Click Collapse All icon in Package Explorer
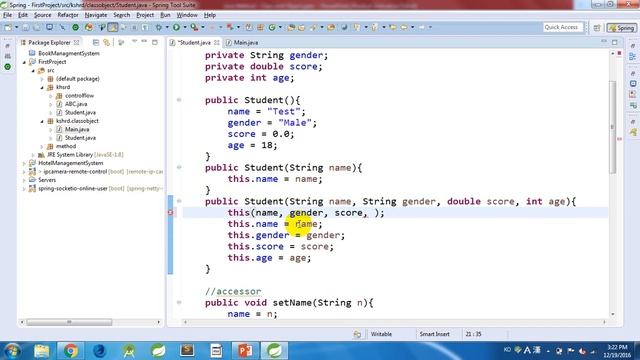This screenshot has height=360, width=640. (x=96, y=42)
